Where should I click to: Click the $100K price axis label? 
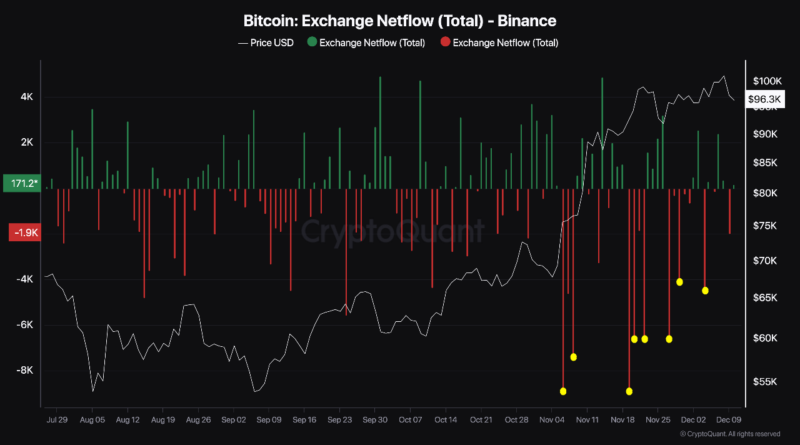coord(768,80)
